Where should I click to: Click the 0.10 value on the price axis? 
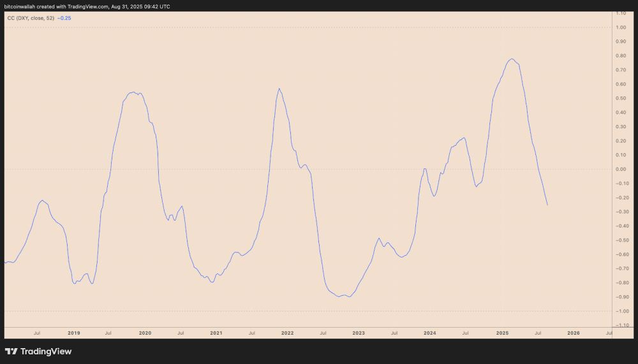(x=621, y=155)
